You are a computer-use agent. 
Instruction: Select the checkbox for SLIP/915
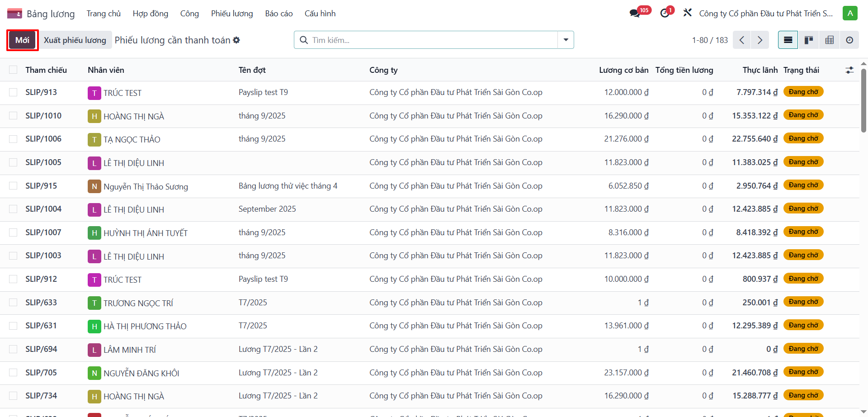click(x=13, y=186)
